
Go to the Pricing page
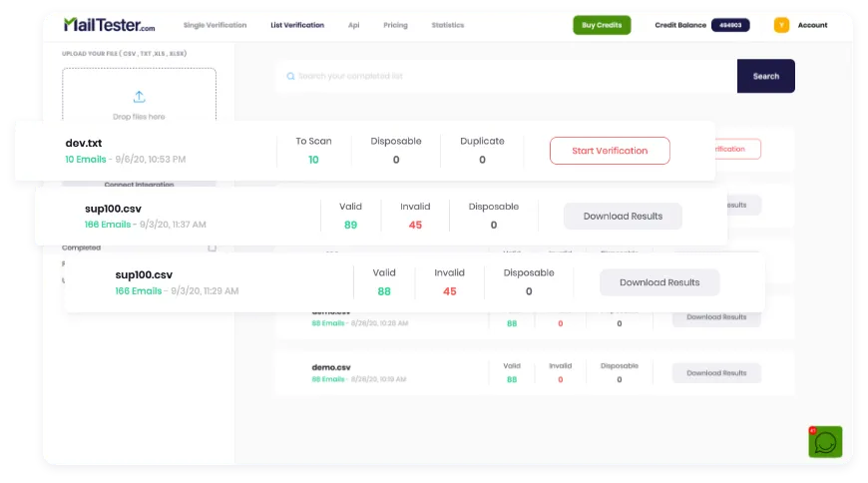tap(395, 25)
